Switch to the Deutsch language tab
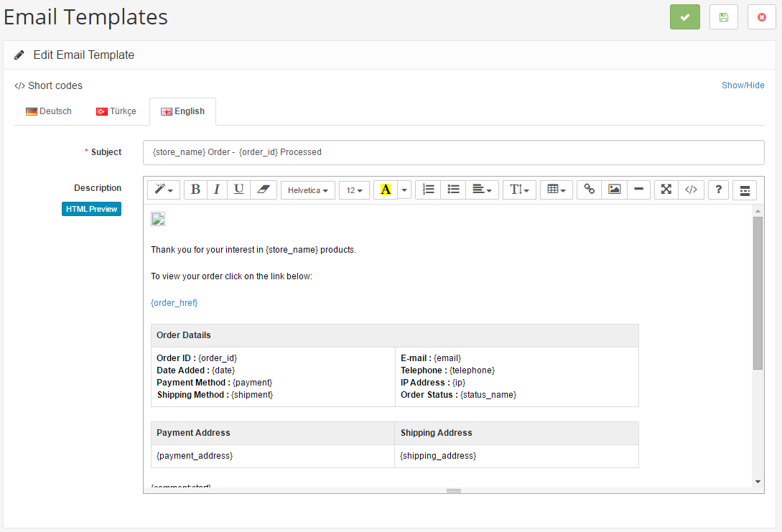The width and height of the screenshot is (782, 532). (x=49, y=111)
